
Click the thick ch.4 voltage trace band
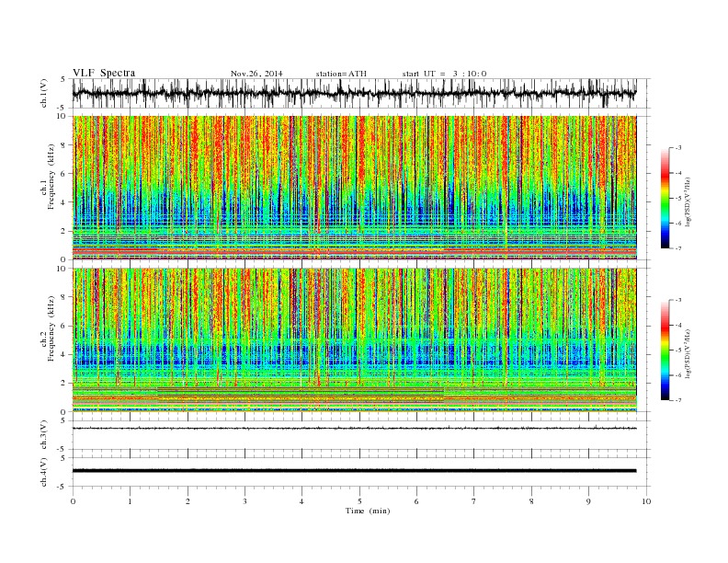pyautogui.click(x=354, y=471)
